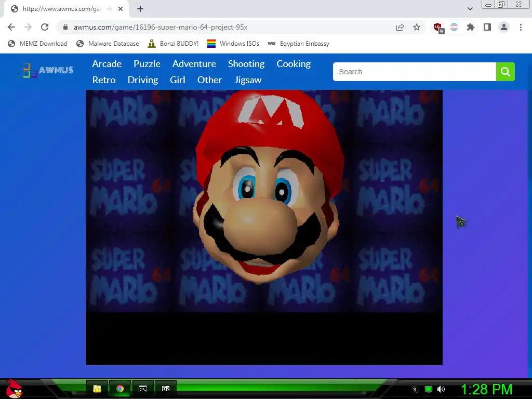Image resolution: width=532 pixels, height=399 pixels.
Task: Open the Adventure games category
Action: point(194,64)
